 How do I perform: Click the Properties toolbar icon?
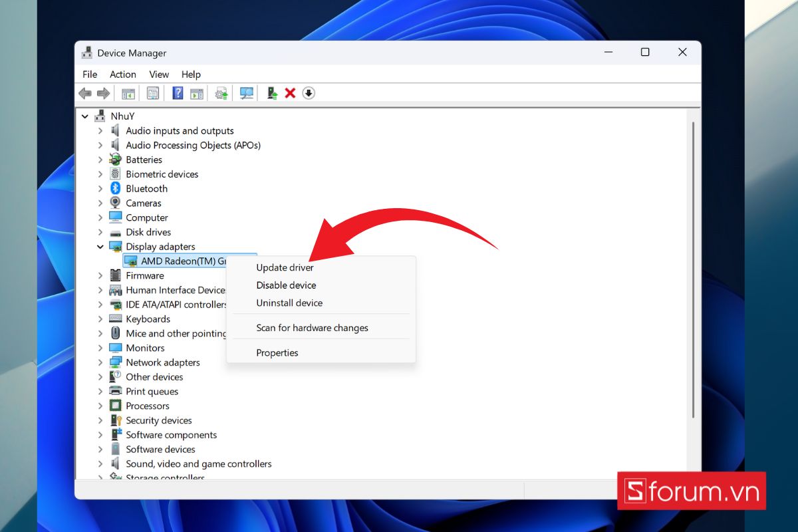click(x=153, y=94)
